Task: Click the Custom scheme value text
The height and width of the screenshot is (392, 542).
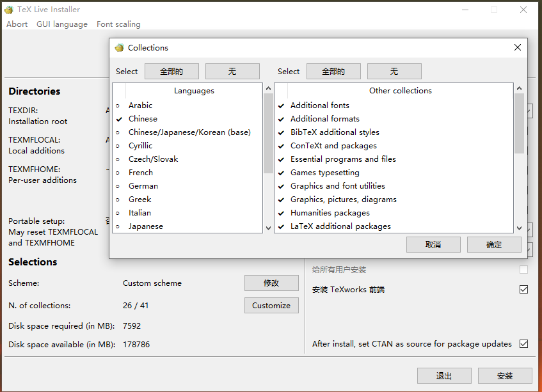Action: pos(152,283)
